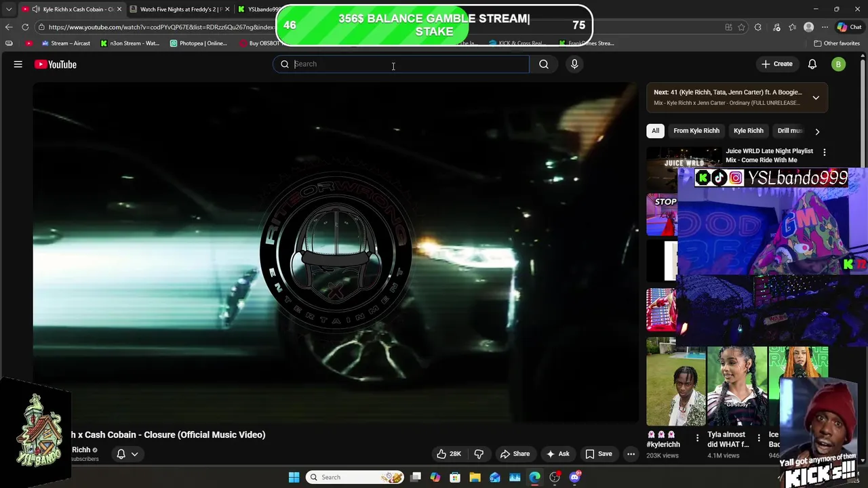
Task: Switch to Kyle Richh x Cash Cobain tab
Action: click(x=71, y=9)
